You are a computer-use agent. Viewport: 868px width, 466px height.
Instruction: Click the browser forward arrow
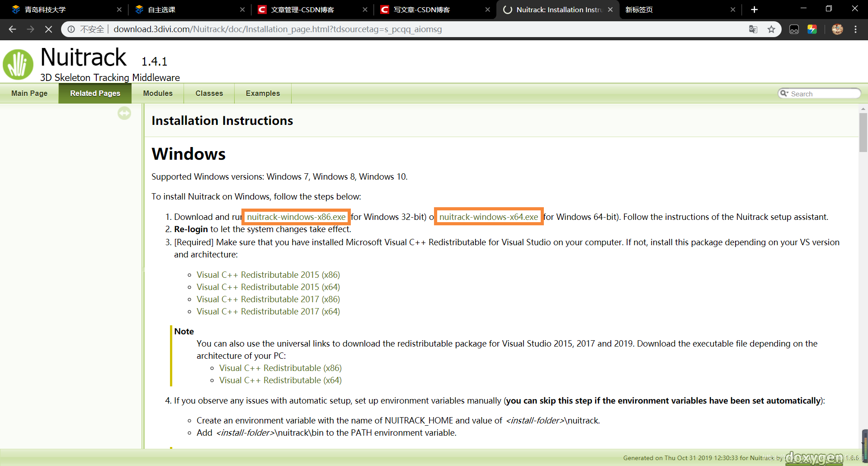[30, 29]
